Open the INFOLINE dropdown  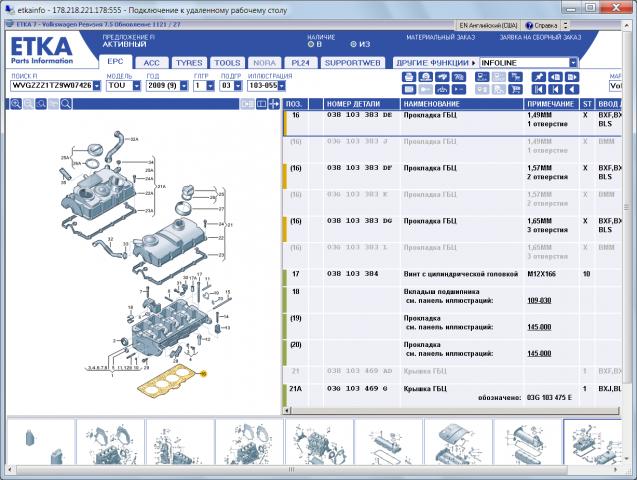[573, 63]
